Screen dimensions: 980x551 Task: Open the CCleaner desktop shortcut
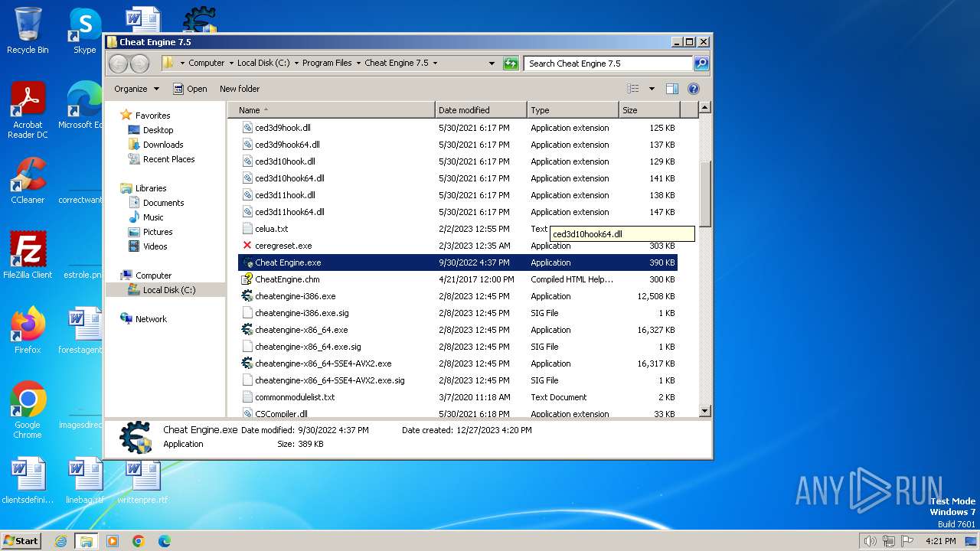(x=28, y=181)
